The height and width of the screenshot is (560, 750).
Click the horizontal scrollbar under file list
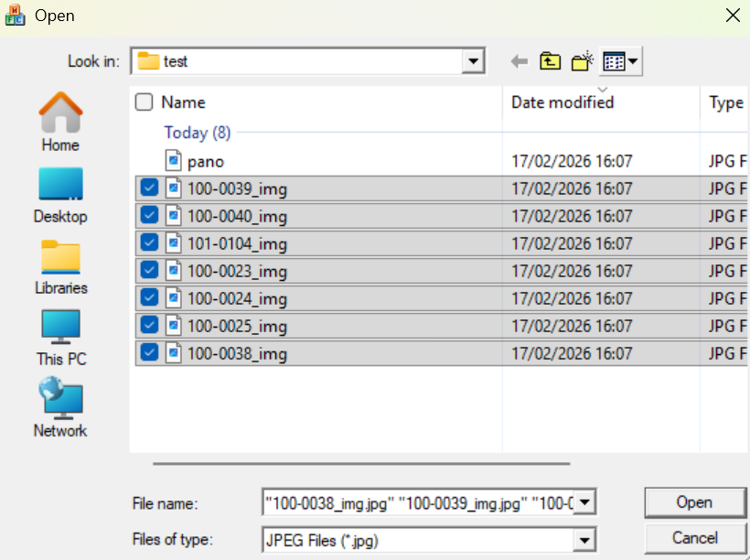(361, 463)
